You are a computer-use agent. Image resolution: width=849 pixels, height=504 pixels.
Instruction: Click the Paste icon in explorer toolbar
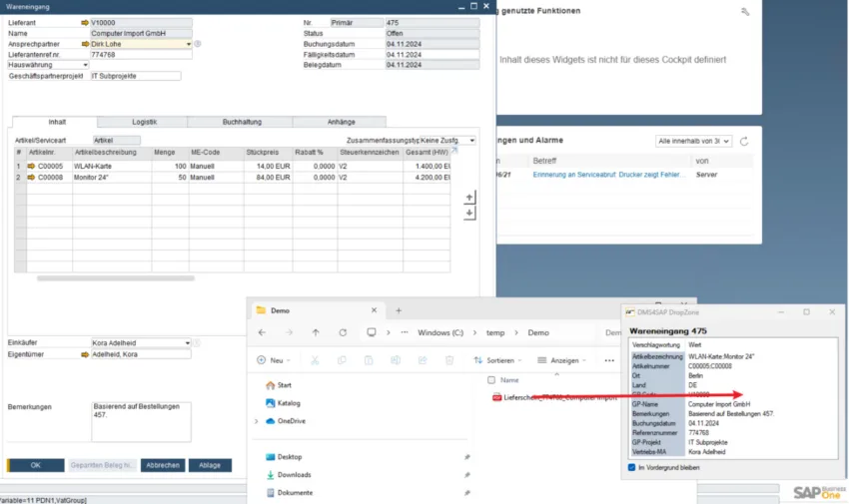(369, 360)
